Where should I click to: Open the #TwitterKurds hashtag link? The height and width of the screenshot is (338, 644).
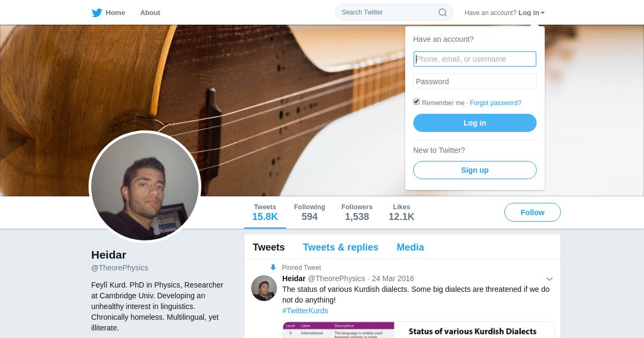pos(305,311)
